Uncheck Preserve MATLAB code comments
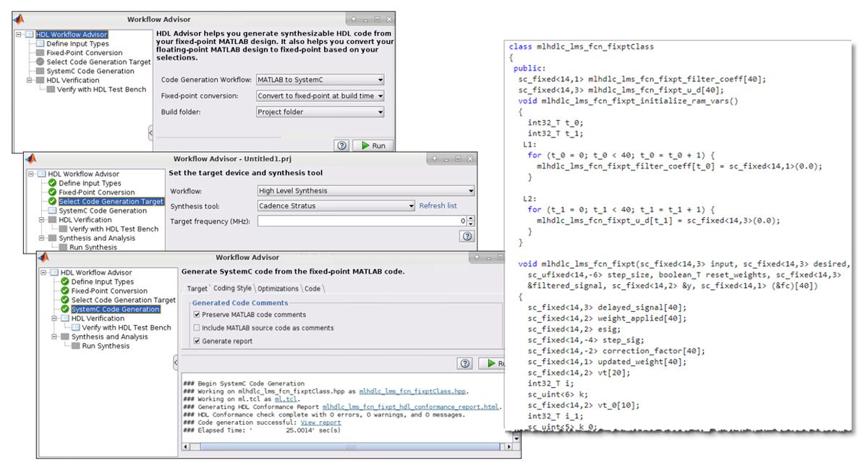868x466 pixels. pyautogui.click(x=197, y=314)
